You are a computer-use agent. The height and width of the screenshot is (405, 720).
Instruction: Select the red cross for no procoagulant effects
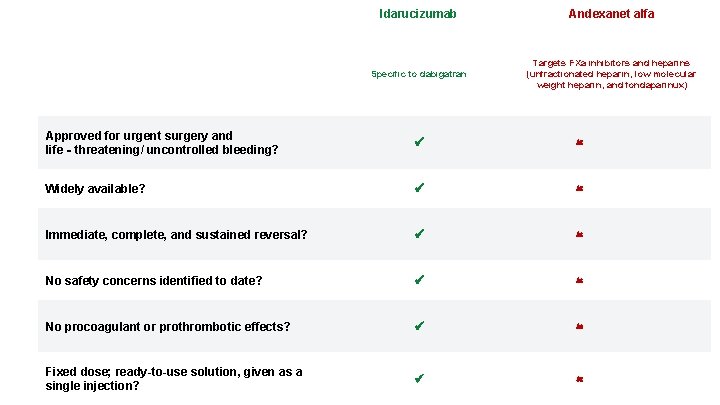coord(580,326)
